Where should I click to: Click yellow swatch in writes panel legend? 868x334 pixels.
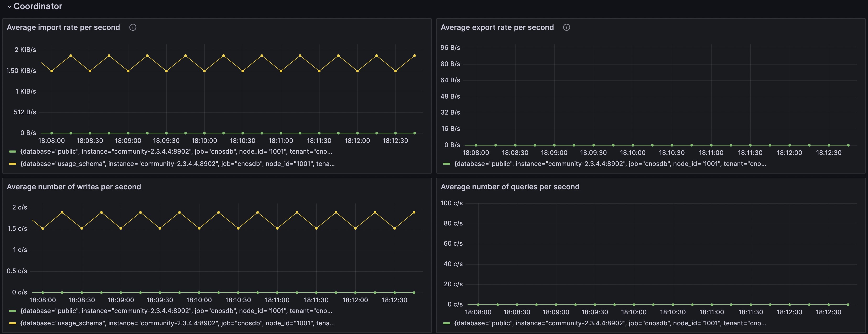coord(13,323)
